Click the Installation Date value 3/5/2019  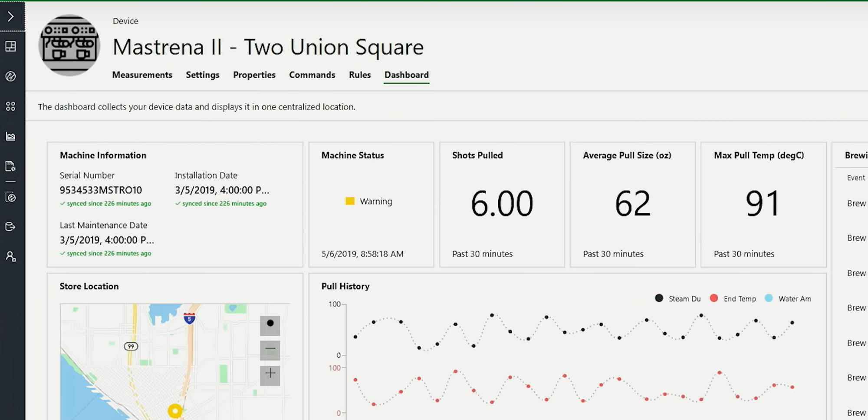click(222, 190)
